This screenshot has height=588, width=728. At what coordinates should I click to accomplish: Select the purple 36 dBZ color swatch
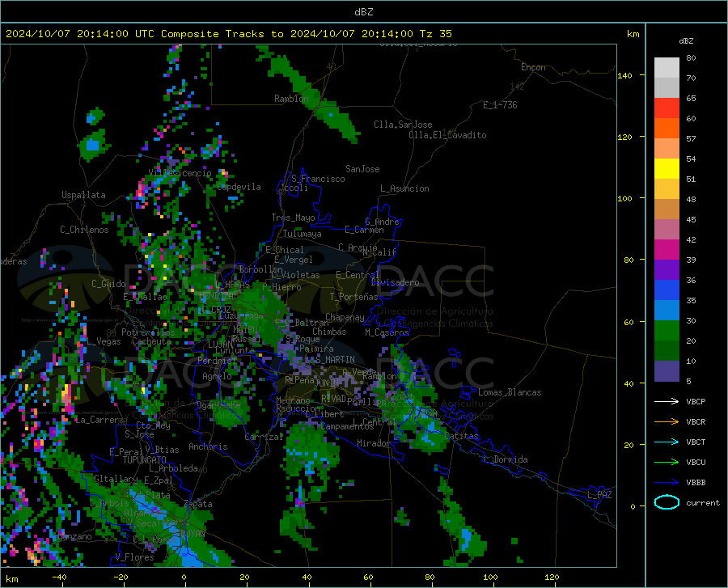click(667, 270)
